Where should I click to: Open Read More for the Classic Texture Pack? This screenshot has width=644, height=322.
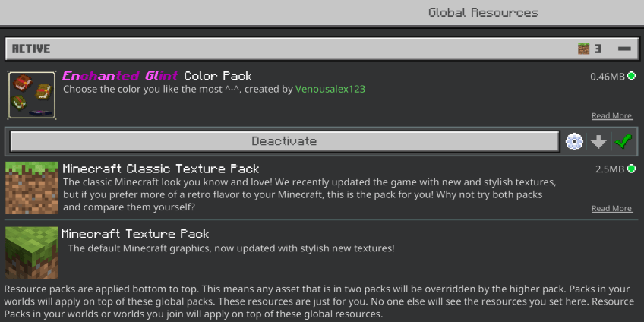[x=611, y=208]
